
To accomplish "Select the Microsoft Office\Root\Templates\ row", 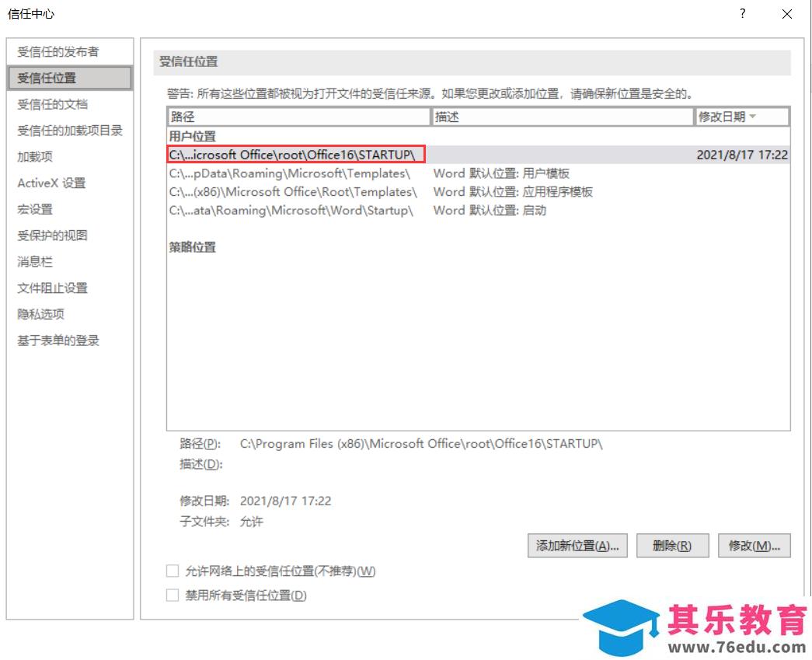I will pyautogui.click(x=478, y=192).
